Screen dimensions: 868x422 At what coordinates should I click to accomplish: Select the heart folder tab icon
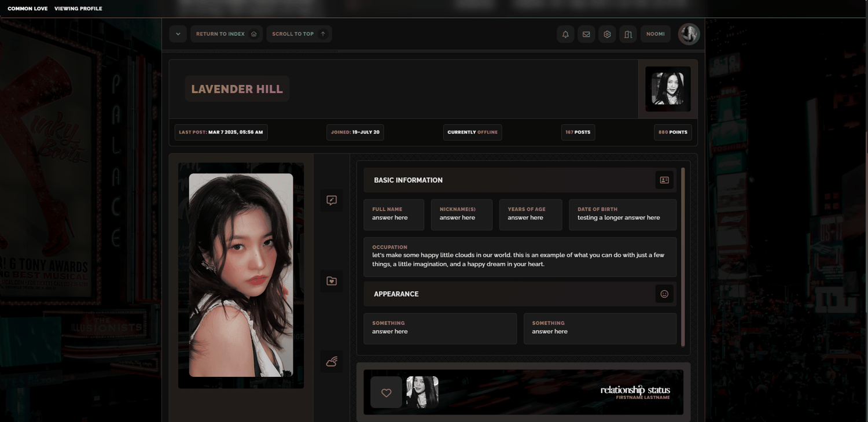pos(332,281)
